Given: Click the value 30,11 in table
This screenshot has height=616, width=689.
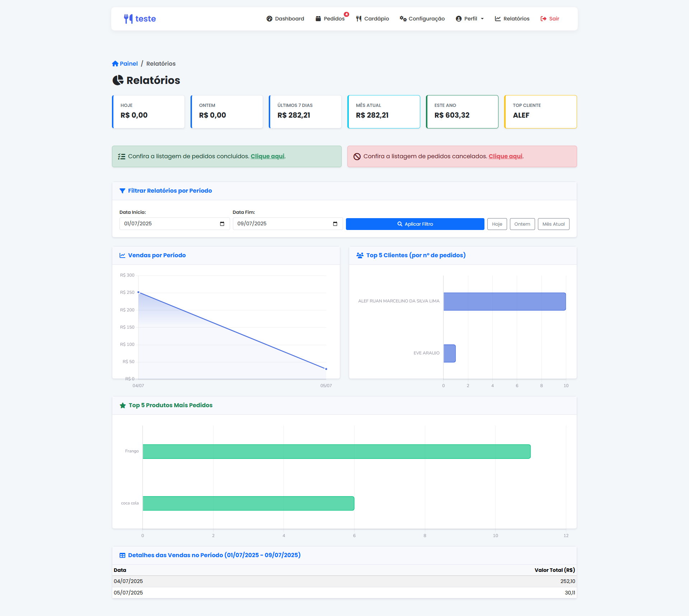Looking at the screenshot, I should pyautogui.click(x=570, y=593).
